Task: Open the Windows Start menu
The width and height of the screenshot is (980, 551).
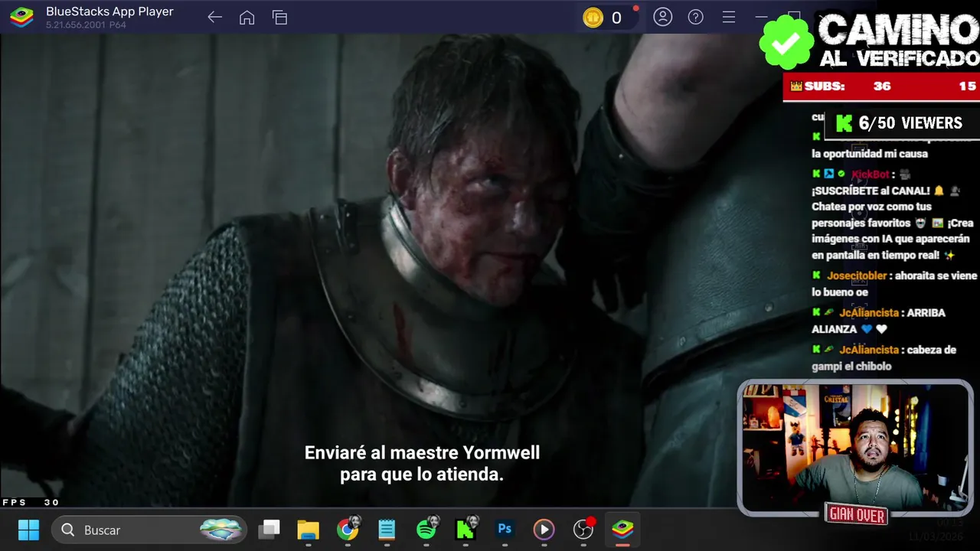Action: (28, 530)
